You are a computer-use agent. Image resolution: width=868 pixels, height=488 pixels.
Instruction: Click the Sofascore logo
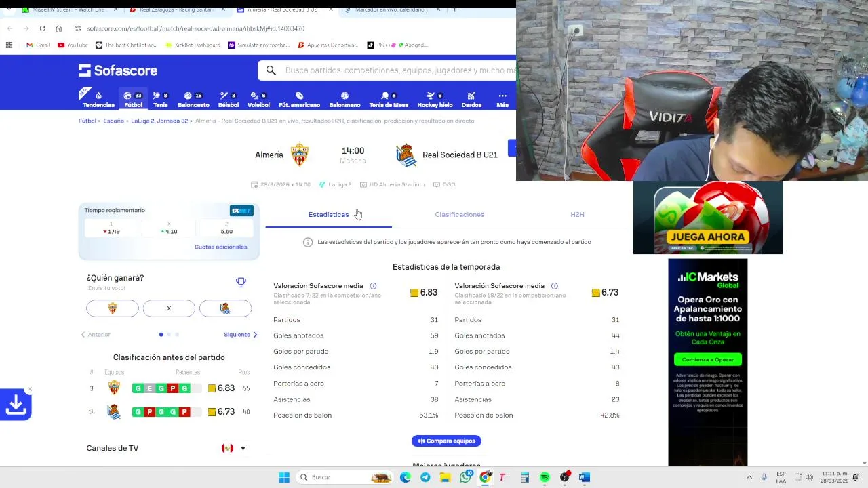click(x=118, y=70)
